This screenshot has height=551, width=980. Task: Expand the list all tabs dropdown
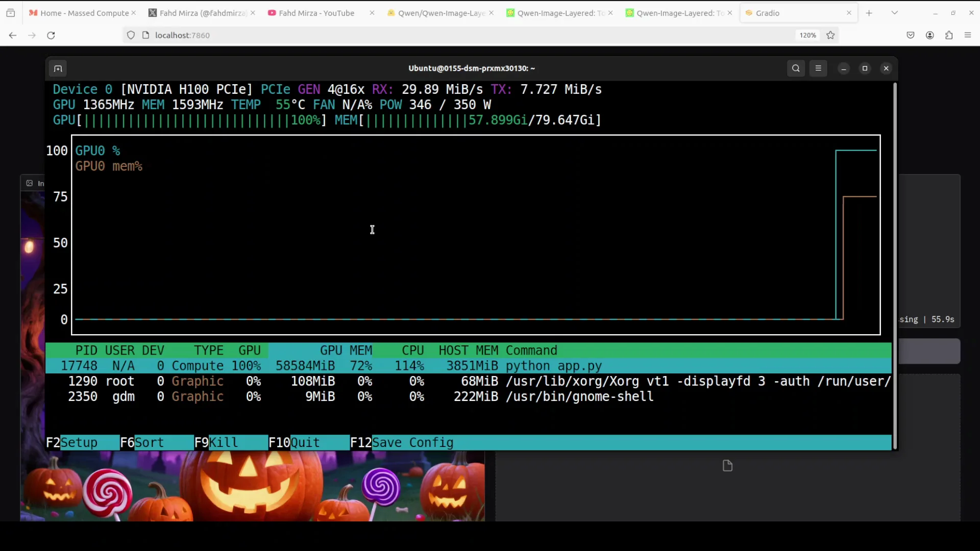[x=894, y=13]
